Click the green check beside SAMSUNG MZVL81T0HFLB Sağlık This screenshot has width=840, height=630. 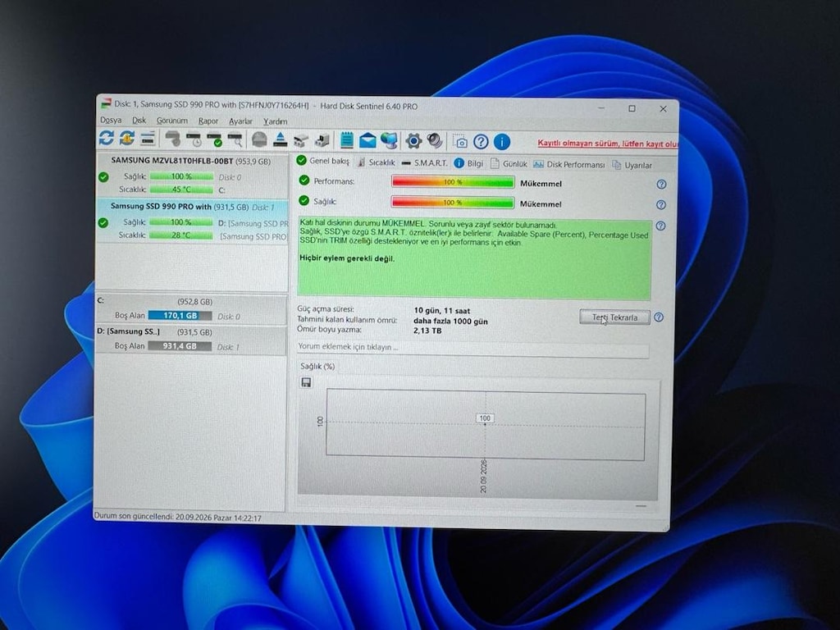[x=103, y=177]
